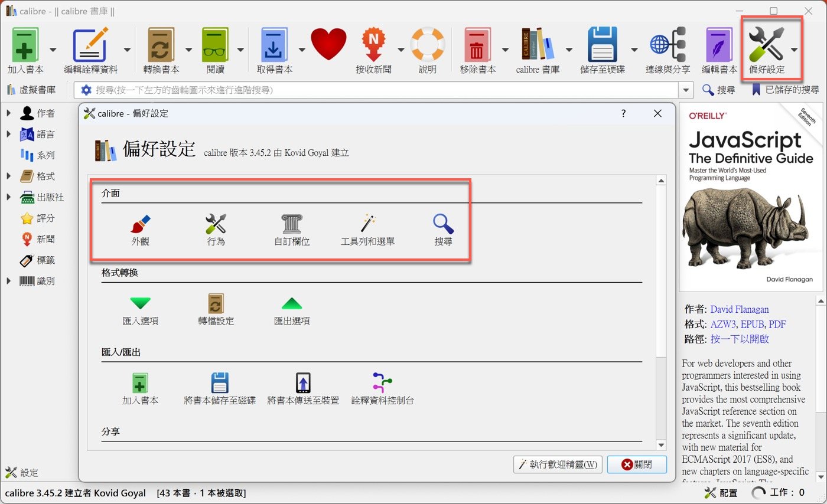Expand the 作者 tree node
This screenshot has height=504, width=827.
tap(9, 113)
